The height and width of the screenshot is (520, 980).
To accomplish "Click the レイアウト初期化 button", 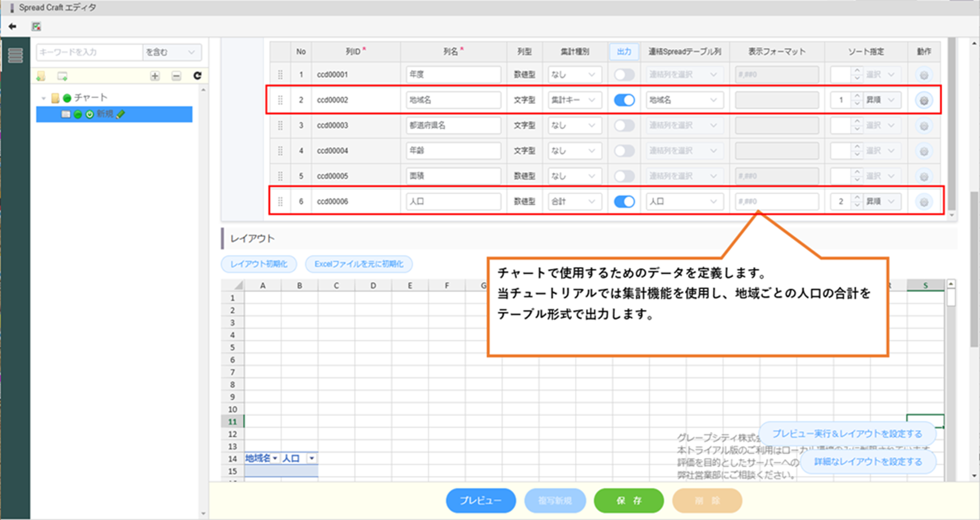I will [x=259, y=264].
